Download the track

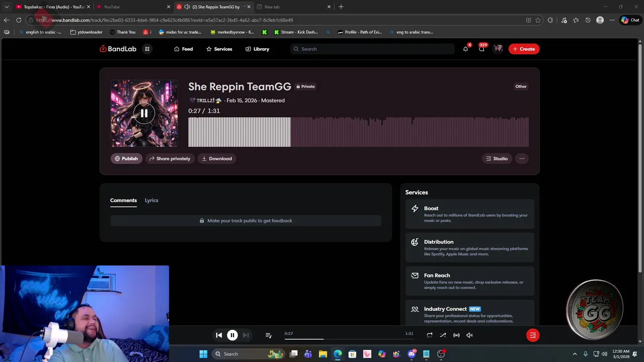[x=217, y=158]
